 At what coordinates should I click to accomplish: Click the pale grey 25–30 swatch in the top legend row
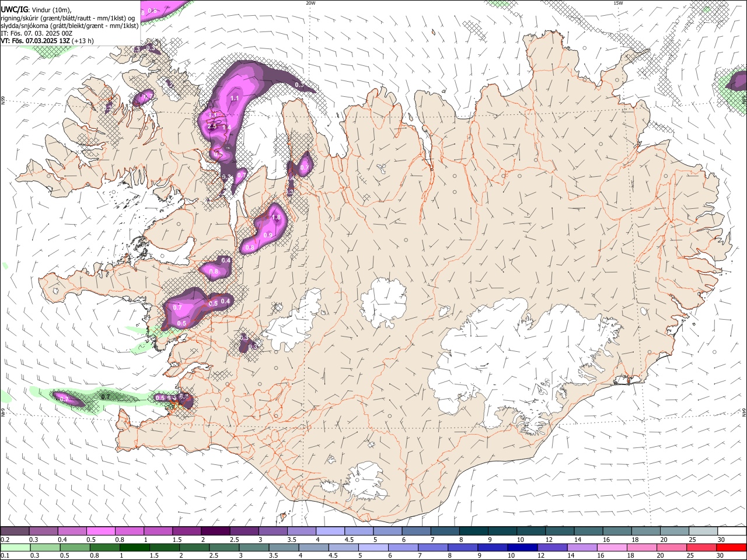tap(703, 531)
